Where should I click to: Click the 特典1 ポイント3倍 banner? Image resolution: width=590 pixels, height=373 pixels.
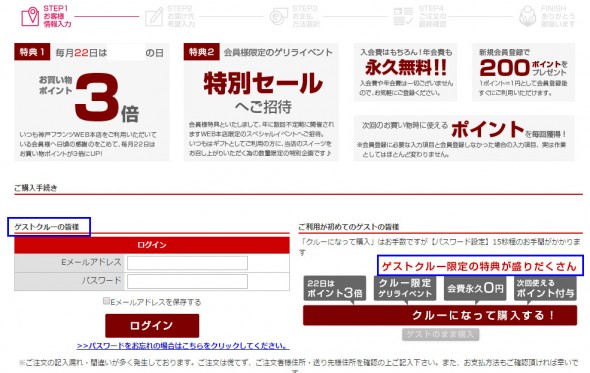(92, 102)
